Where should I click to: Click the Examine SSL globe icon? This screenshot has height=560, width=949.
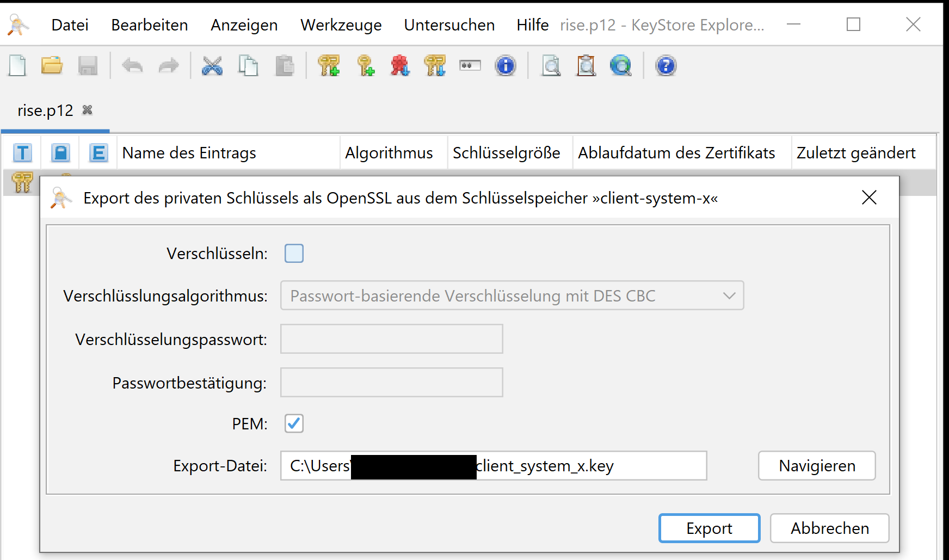620,66
